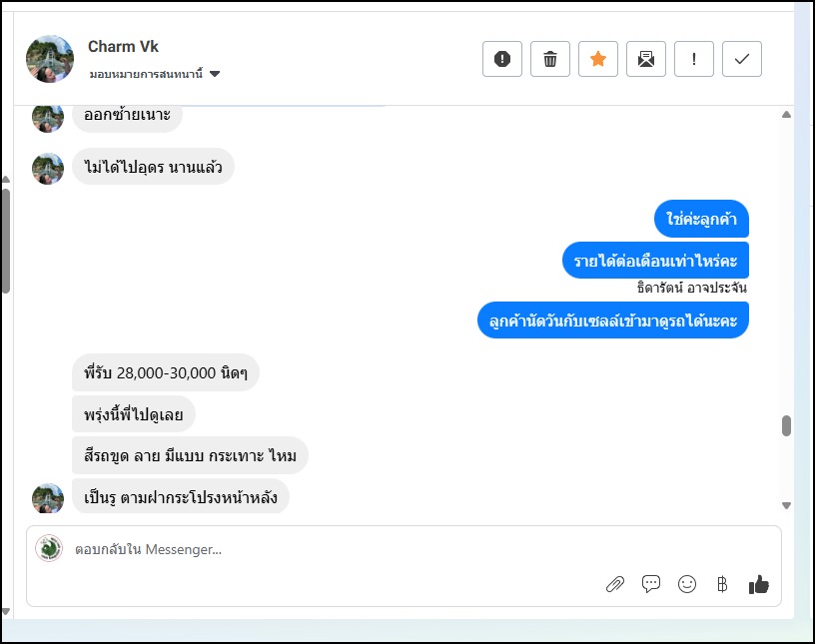Click the chat scroll-up arrow
The image size is (815, 644).
point(786,115)
